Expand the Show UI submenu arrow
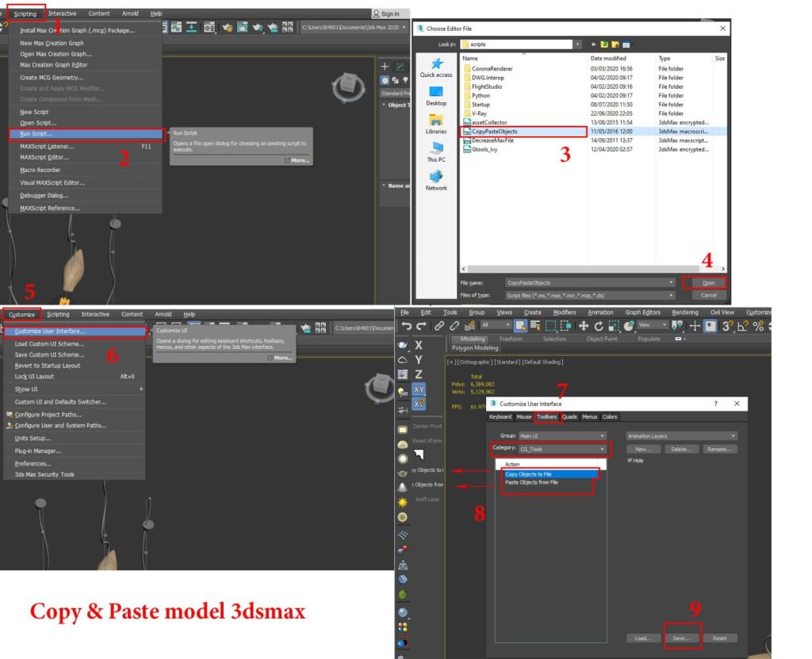 pyautogui.click(x=141, y=389)
